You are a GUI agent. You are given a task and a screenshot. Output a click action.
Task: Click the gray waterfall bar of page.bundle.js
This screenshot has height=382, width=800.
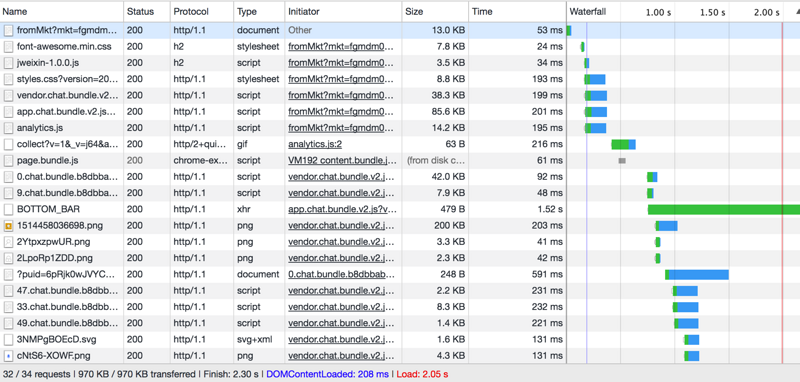tap(622, 161)
